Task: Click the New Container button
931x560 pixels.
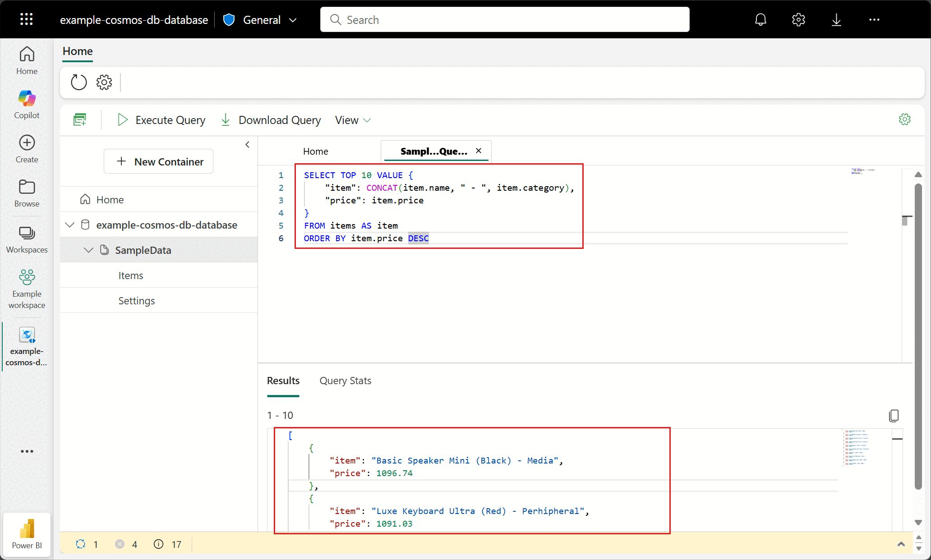Action: pos(158,161)
